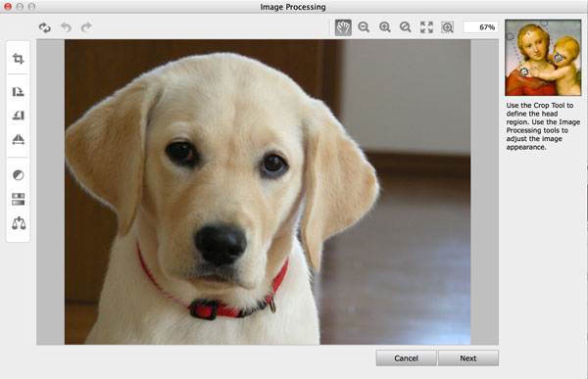The width and height of the screenshot is (588, 379).
Task: Activate the hand pan tool
Action: point(343,27)
